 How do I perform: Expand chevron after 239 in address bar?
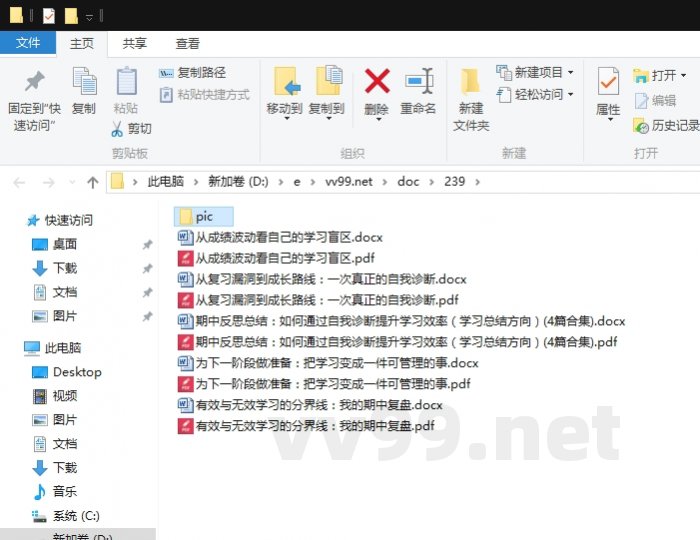(477, 182)
